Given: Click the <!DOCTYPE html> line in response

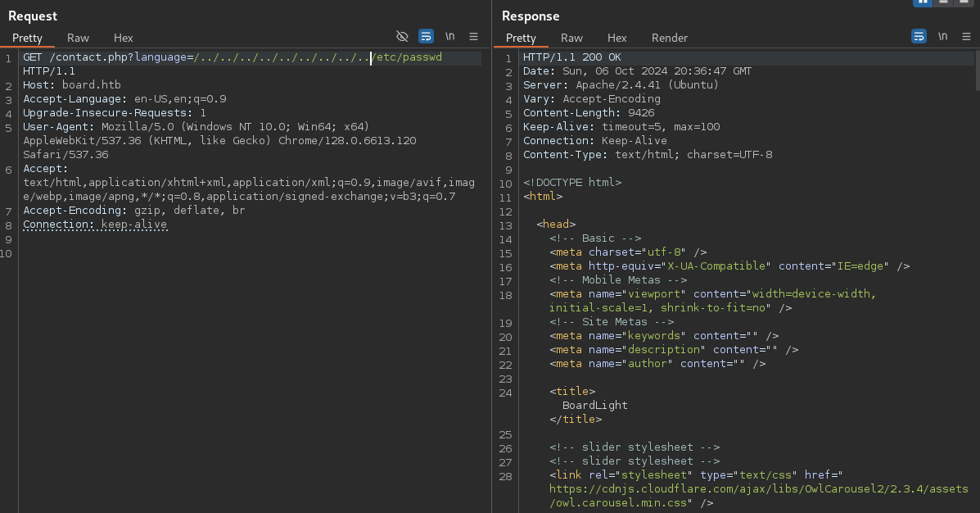Looking at the screenshot, I should pyautogui.click(x=572, y=182).
